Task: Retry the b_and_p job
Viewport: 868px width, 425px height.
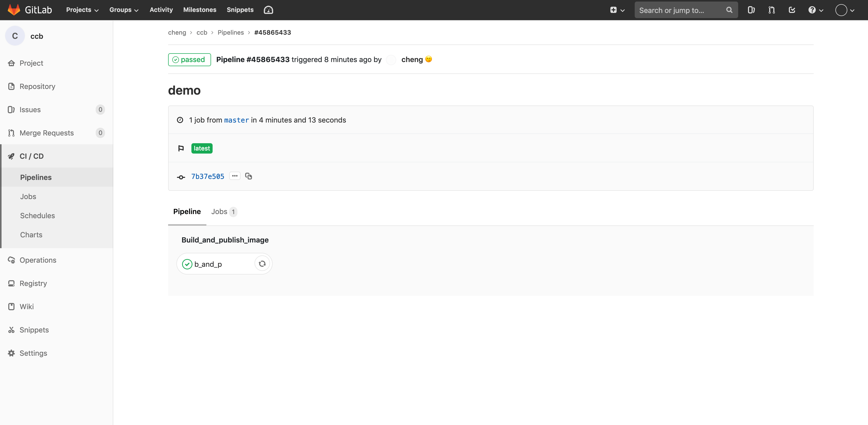Action: pos(262,264)
